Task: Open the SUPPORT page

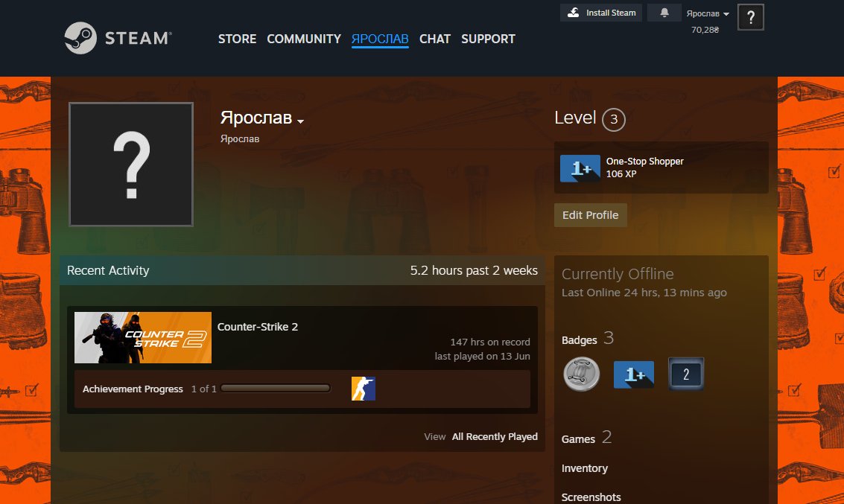Action: coord(488,39)
